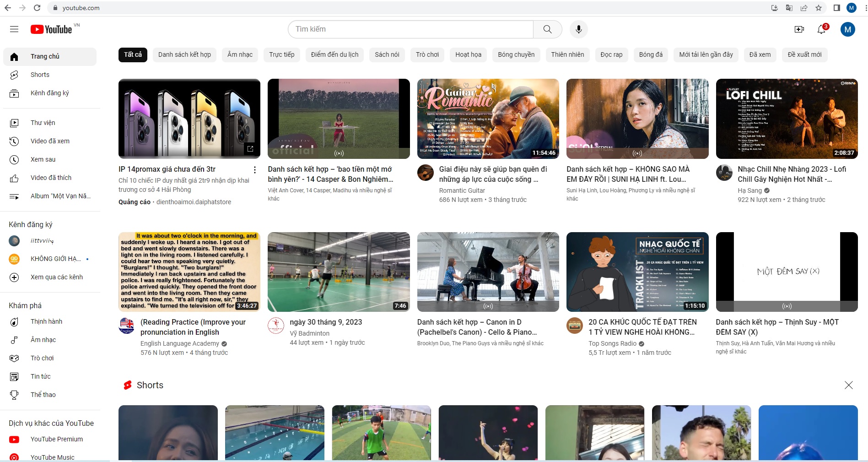The image size is (868, 462).
Task: Explore Trò chơi in sidebar
Action: point(50,358)
